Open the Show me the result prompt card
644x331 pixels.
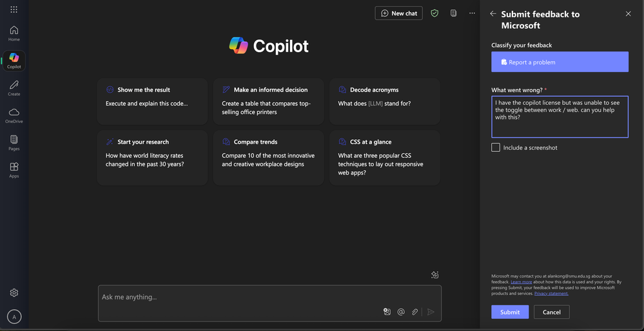point(152,101)
